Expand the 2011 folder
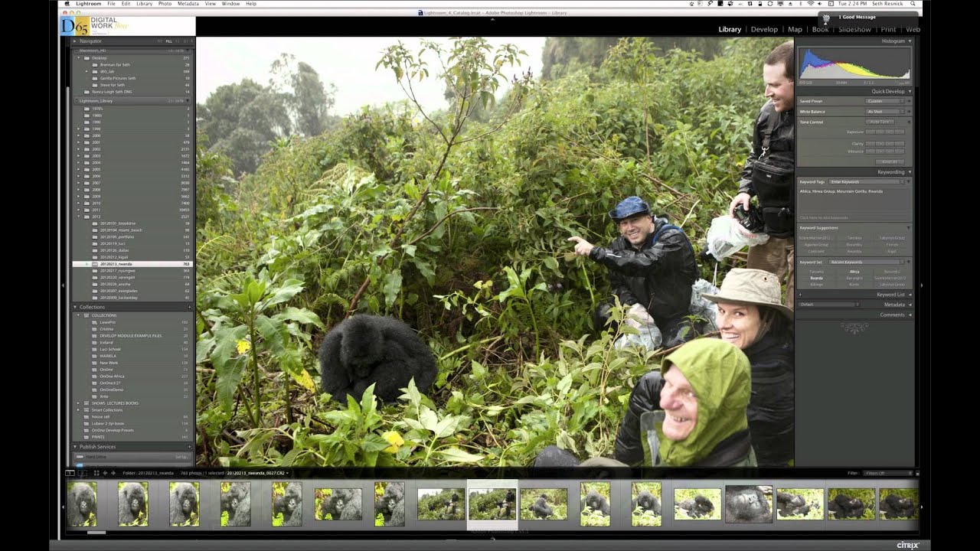 pyautogui.click(x=79, y=210)
